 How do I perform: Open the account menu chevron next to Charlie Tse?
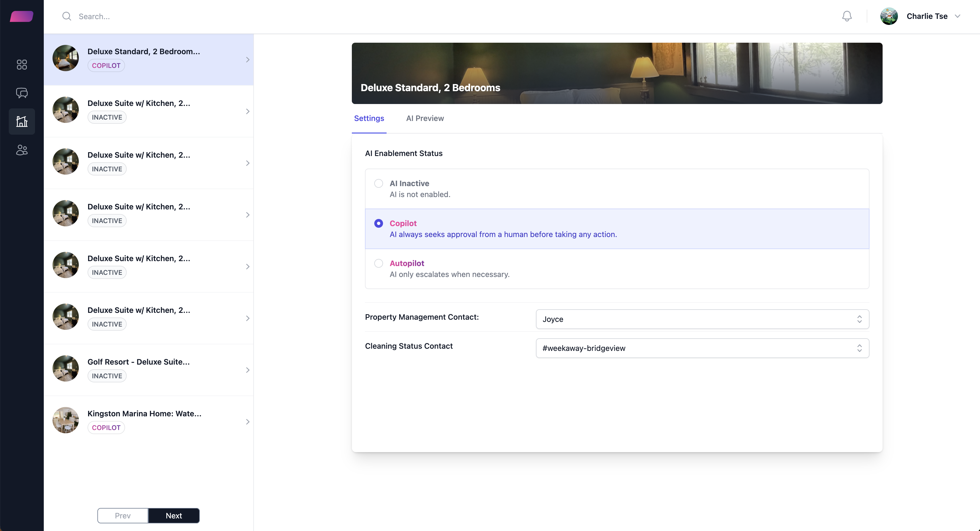point(958,16)
